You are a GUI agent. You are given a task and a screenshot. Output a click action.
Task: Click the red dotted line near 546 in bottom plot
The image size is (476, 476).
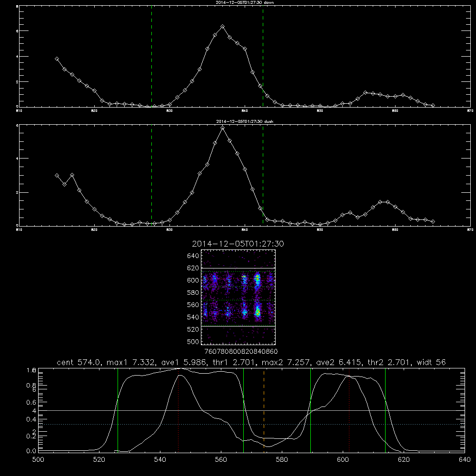pos(178,410)
